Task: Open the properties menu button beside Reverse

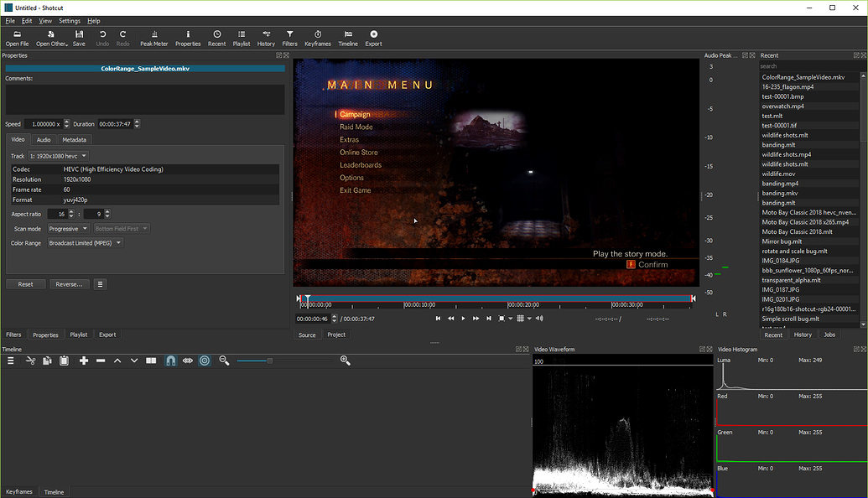Action: pos(100,284)
